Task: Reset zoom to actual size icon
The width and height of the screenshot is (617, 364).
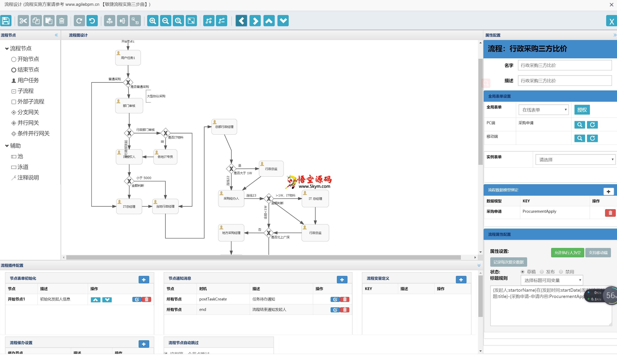Action: (x=178, y=21)
